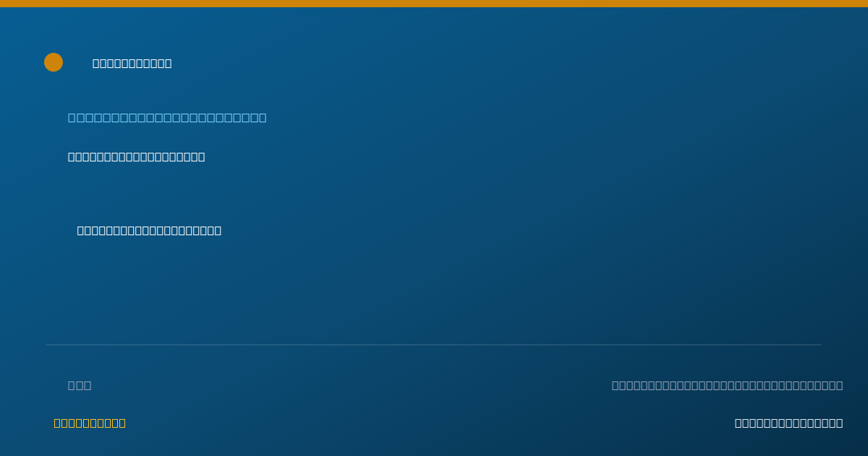
Task: Open the light-blue headline text line
Action: [167, 117]
